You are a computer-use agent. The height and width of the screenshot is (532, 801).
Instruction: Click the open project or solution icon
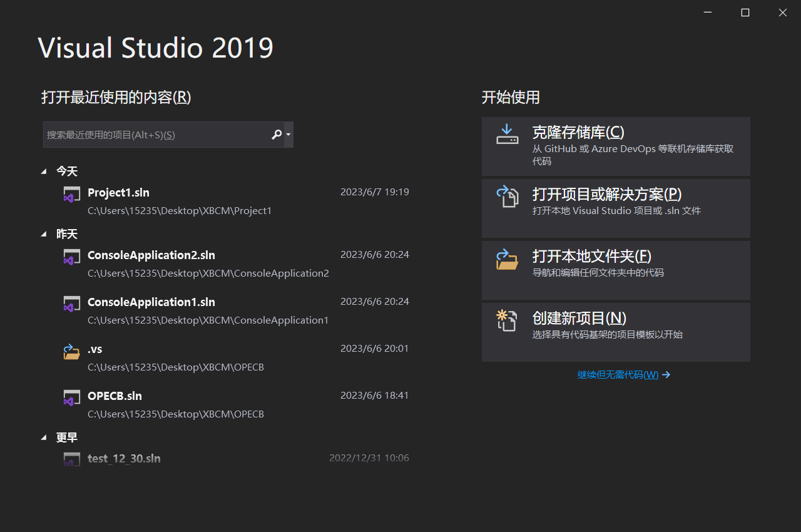[x=507, y=197]
